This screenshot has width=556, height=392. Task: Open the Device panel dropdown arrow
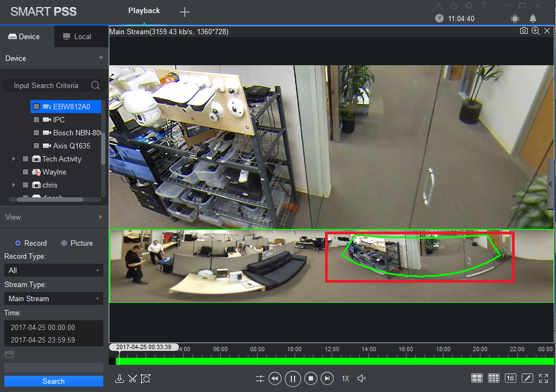(101, 58)
